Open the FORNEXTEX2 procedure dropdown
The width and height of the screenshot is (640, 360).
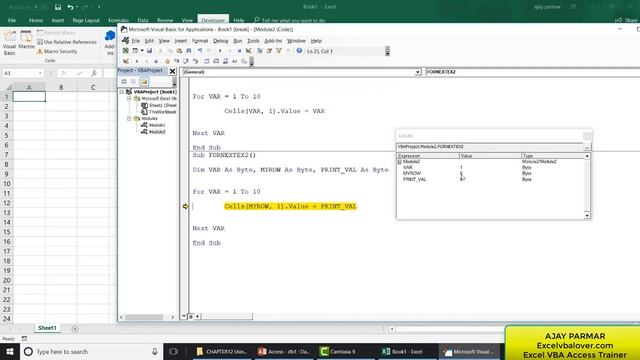[532, 72]
